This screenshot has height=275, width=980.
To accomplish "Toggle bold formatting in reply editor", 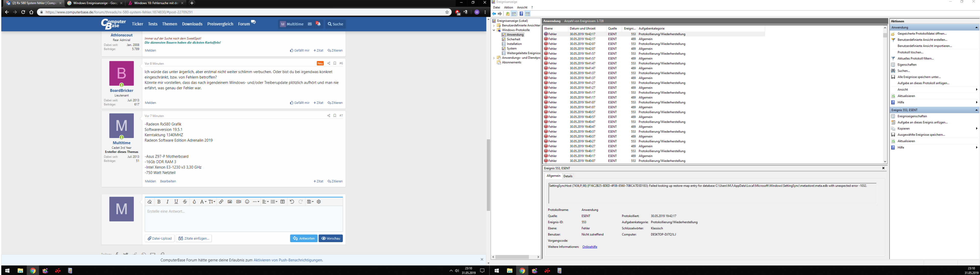I will (x=159, y=202).
